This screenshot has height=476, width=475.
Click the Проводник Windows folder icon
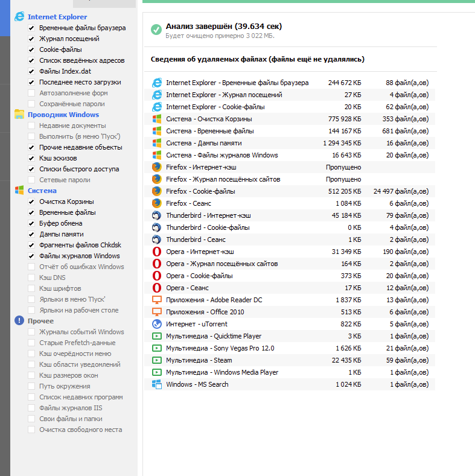click(x=19, y=115)
